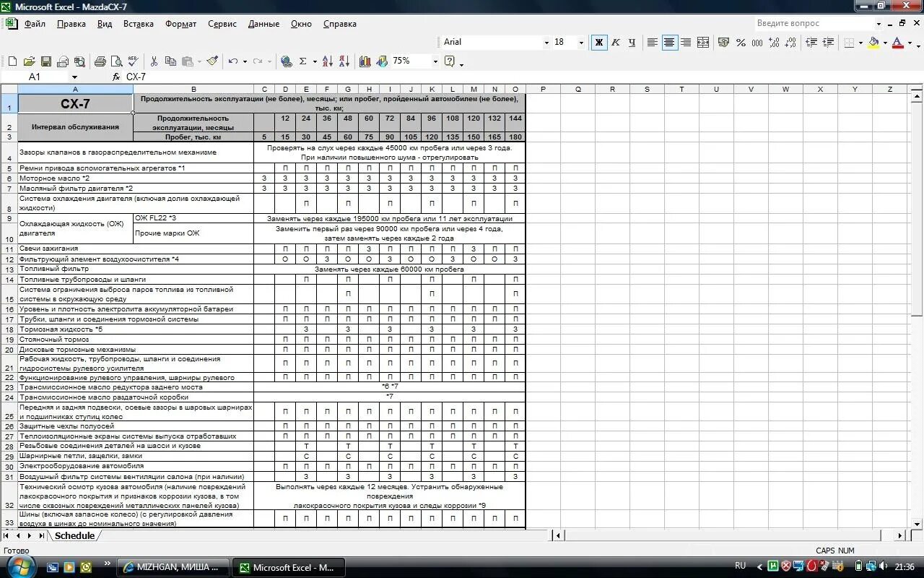Apply currency format icon
The image size is (924, 578).
[724, 43]
